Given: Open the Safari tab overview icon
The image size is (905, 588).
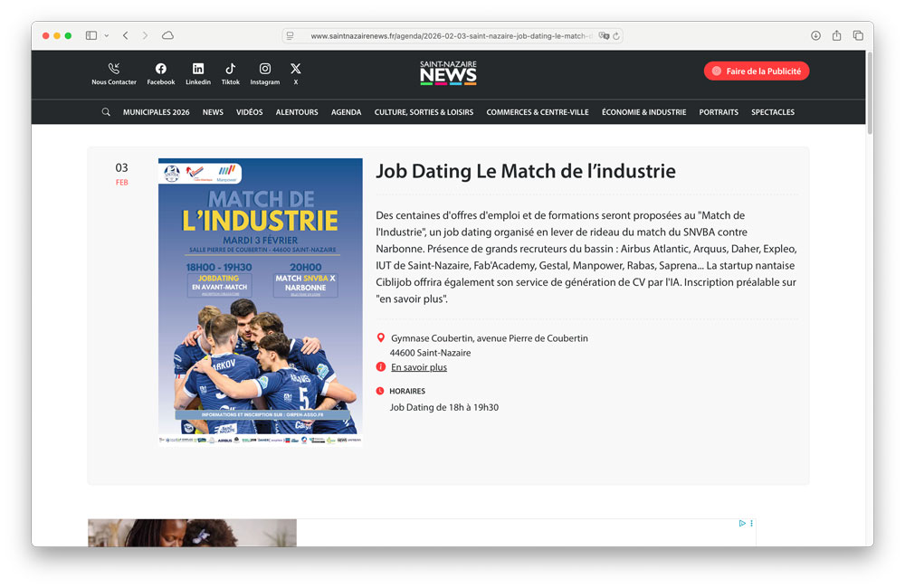Looking at the screenshot, I should pos(858,35).
